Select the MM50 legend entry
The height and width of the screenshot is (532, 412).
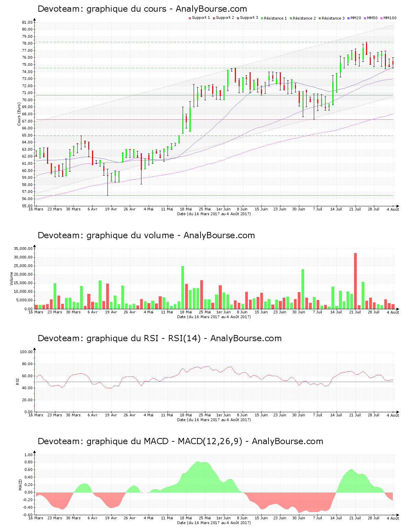[371, 18]
